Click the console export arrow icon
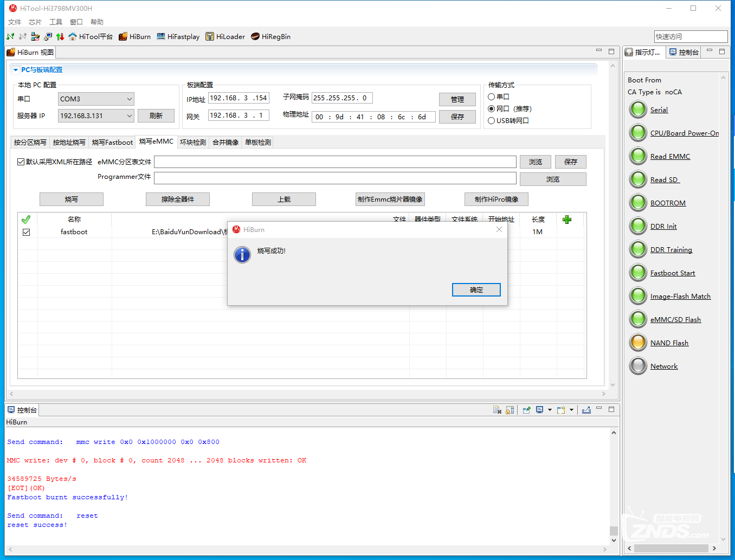 586,410
